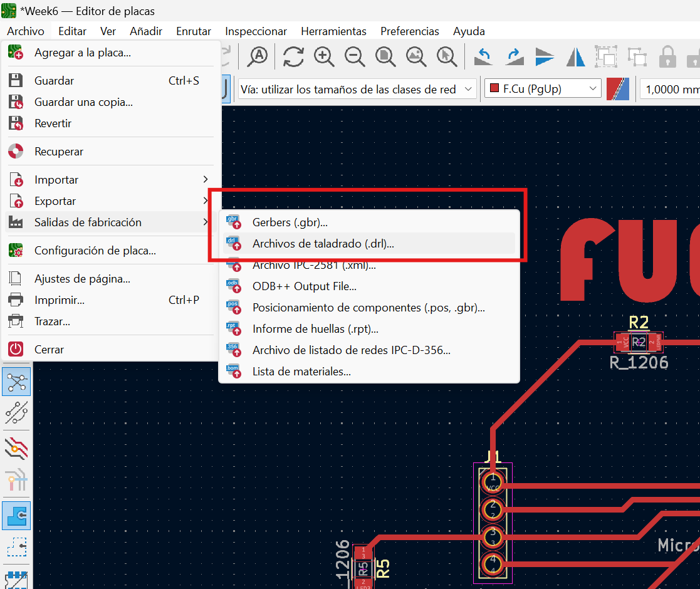Screen dimensions: 700x589
Task: Click Zoom to selection tool icon
Action: point(447,57)
